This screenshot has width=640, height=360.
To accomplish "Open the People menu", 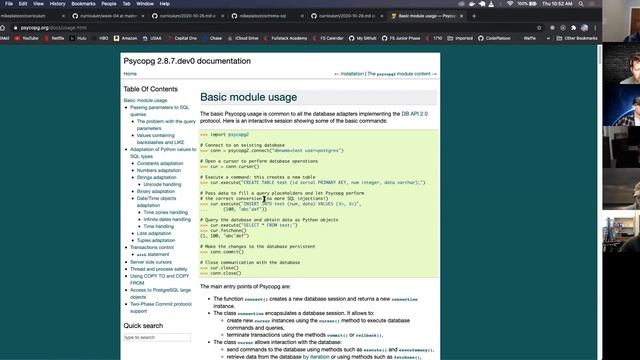I will point(109,4).
